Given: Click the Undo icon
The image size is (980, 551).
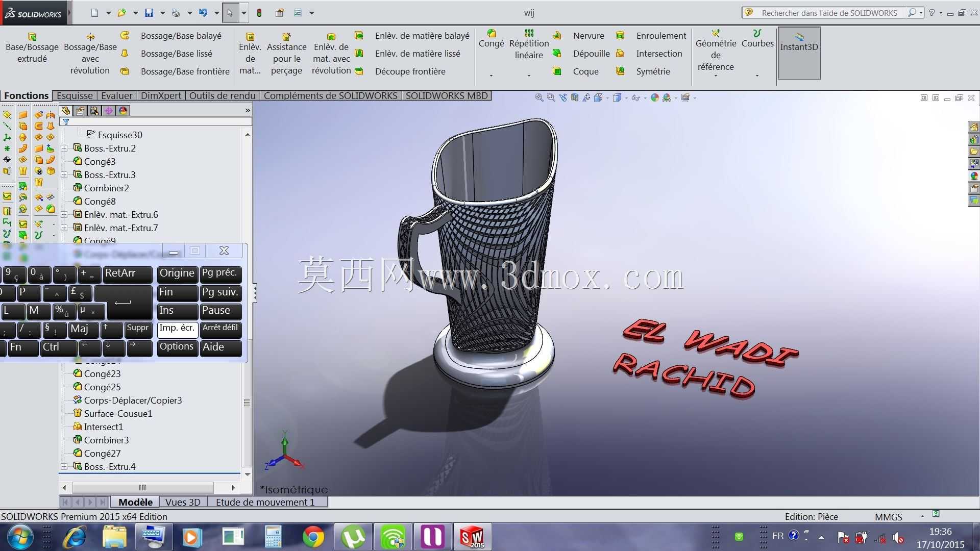Looking at the screenshot, I should coord(203,13).
